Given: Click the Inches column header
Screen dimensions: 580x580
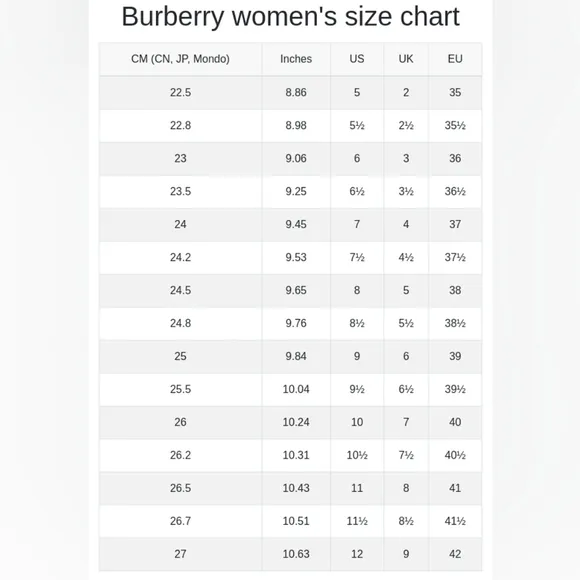Looking at the screenshot, I should click(296, 59).
